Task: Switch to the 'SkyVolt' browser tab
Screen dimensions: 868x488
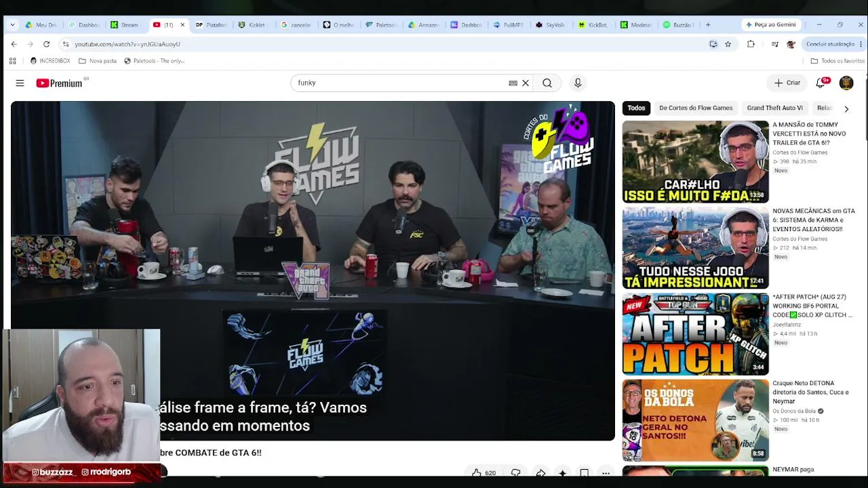Action: pyautogui.click(x=551, y=25)
